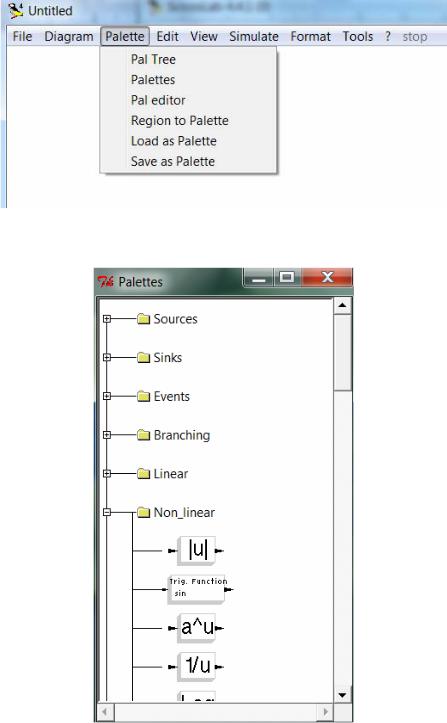Maximize the Palettes window
This screenshot has width=447, height=723.
[x=287, y=278]
